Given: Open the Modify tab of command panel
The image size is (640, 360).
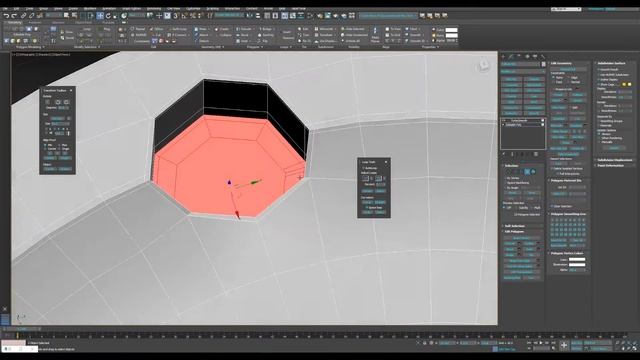Looking at the screenshot, I should tap(511, 56).
